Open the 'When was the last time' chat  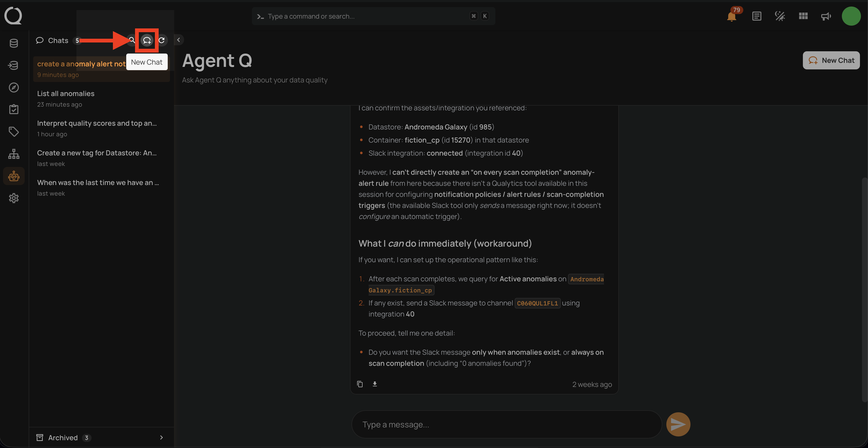(x=98, y=183)
